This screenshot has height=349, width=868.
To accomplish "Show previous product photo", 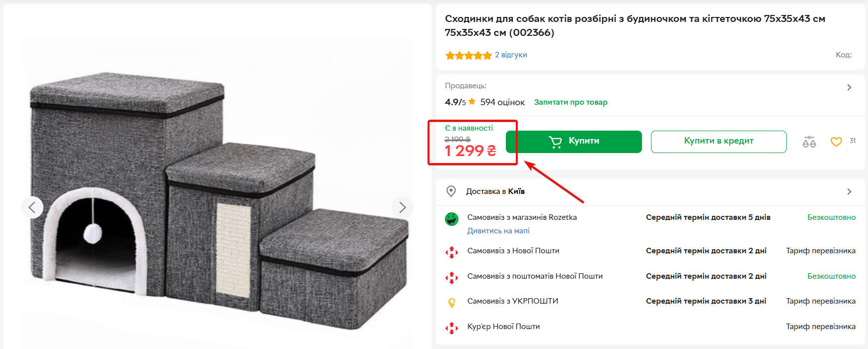I will tap(32, 207).
